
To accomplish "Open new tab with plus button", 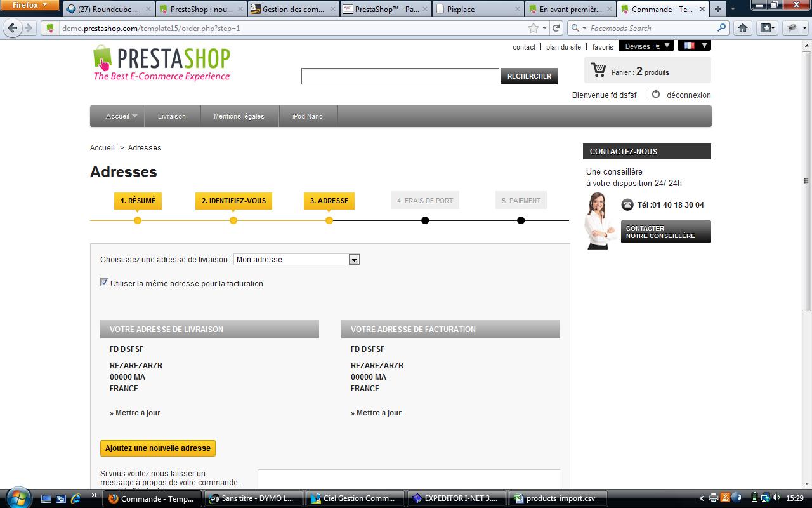I will pyautogui.click(x=718, y=9).
